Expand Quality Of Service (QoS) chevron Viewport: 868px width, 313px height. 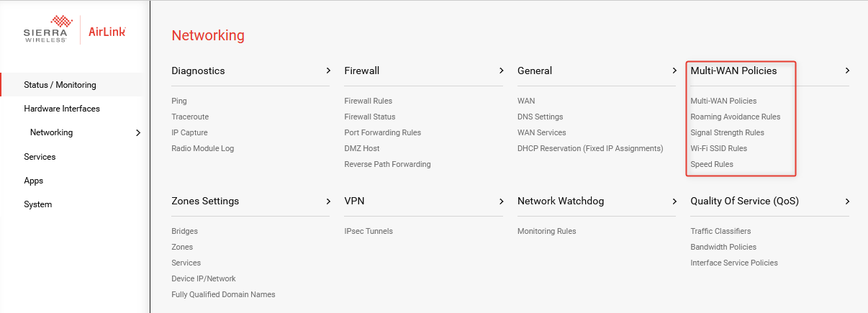point(847,201)
